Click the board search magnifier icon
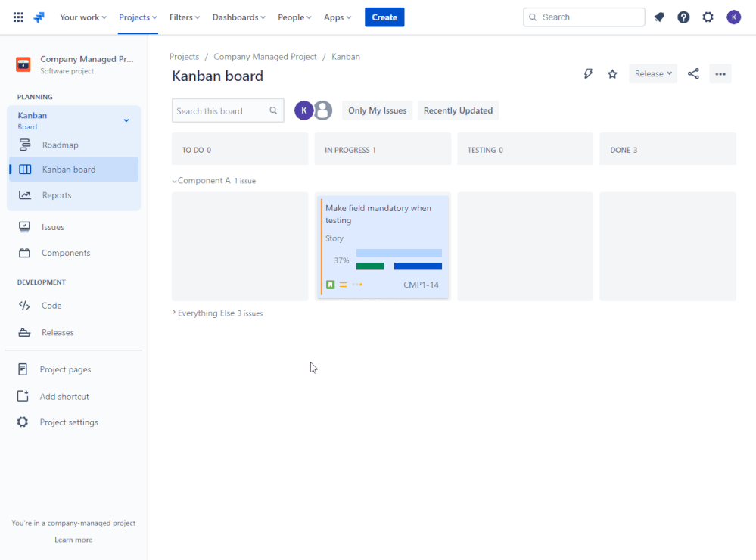Viewport: 756px width, 560px height. (x=273, y=110)
